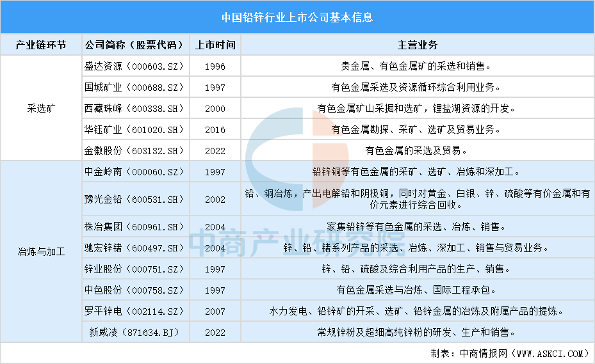Viewport: 595px width, 364px height.
Task: Click the 冶炼与加工 category cell
Action: (x=41, y=251)
